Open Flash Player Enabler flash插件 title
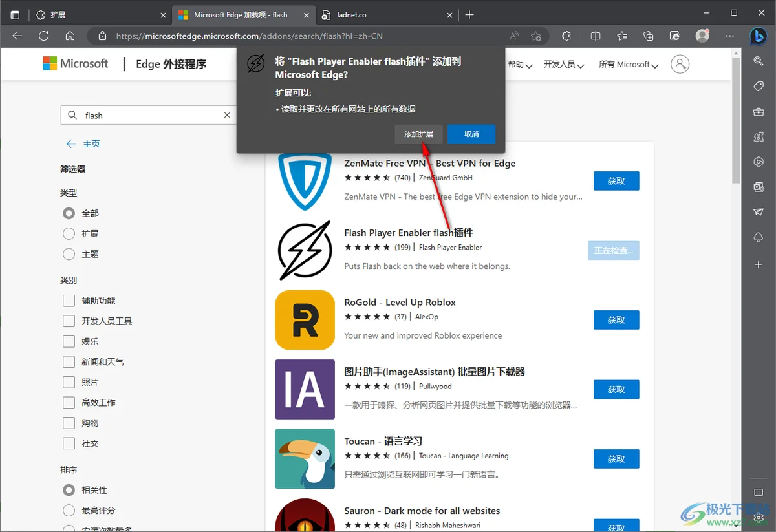776x532 pixels. [409, 233]
